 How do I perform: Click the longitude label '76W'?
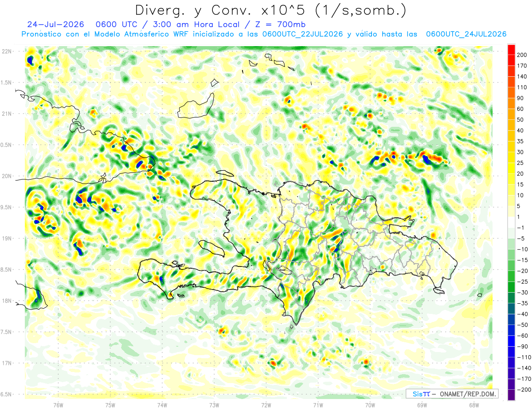coord(58,405)
